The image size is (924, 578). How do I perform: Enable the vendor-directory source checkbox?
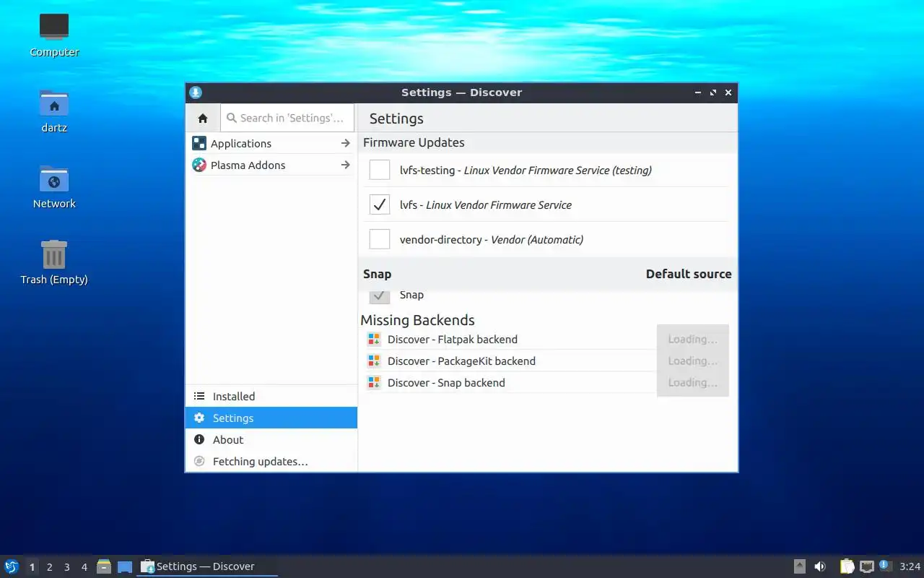[380, 239]
